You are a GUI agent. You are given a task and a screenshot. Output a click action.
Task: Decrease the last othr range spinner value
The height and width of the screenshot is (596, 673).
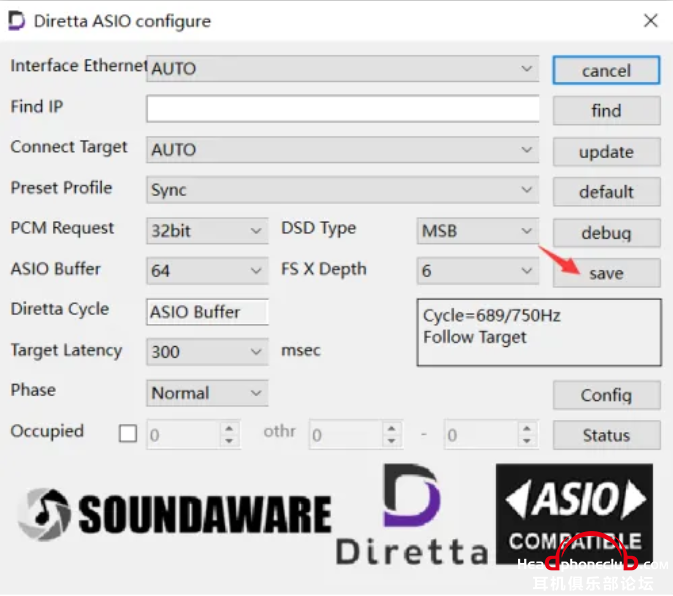[x=527, y=441]
